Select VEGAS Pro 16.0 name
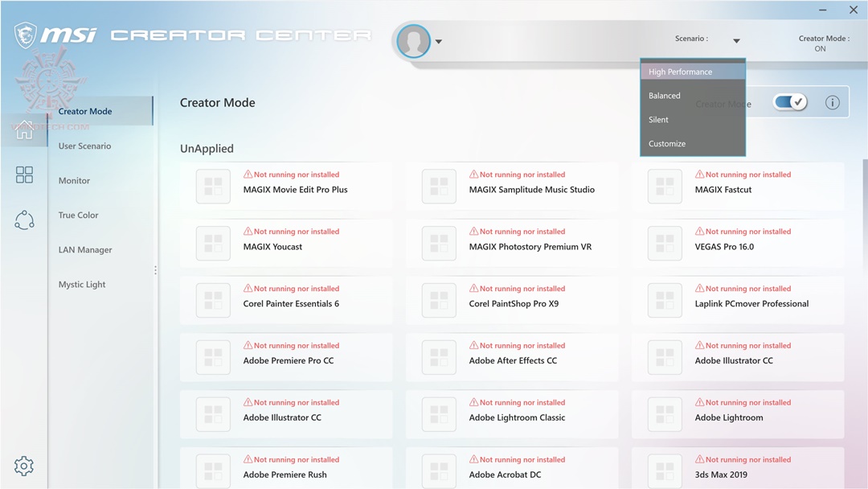This screenshot has width=868, height=489. point(724,246)
